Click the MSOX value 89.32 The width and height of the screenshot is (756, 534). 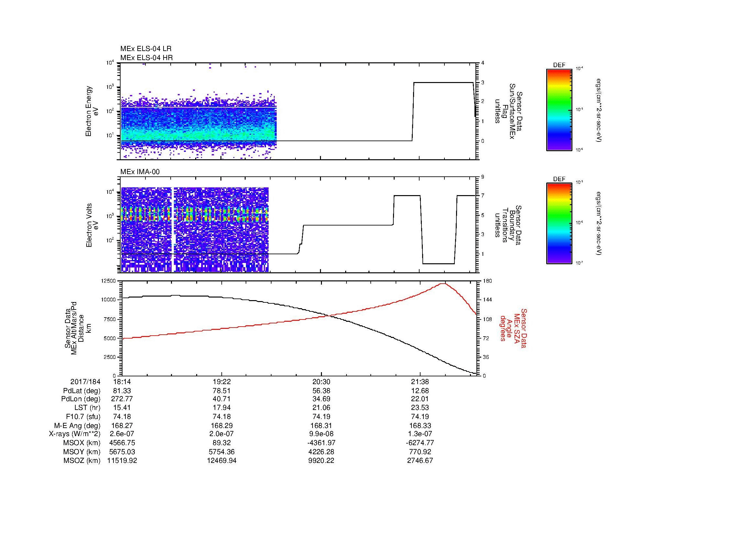[x=222, y=443]
